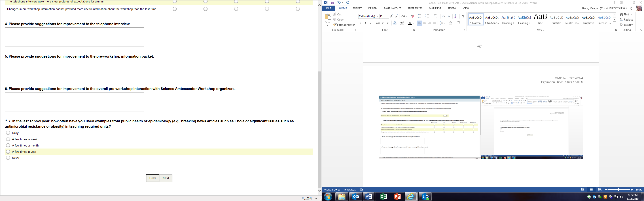Decrease font size with Shrink Font

coord(396,16)
